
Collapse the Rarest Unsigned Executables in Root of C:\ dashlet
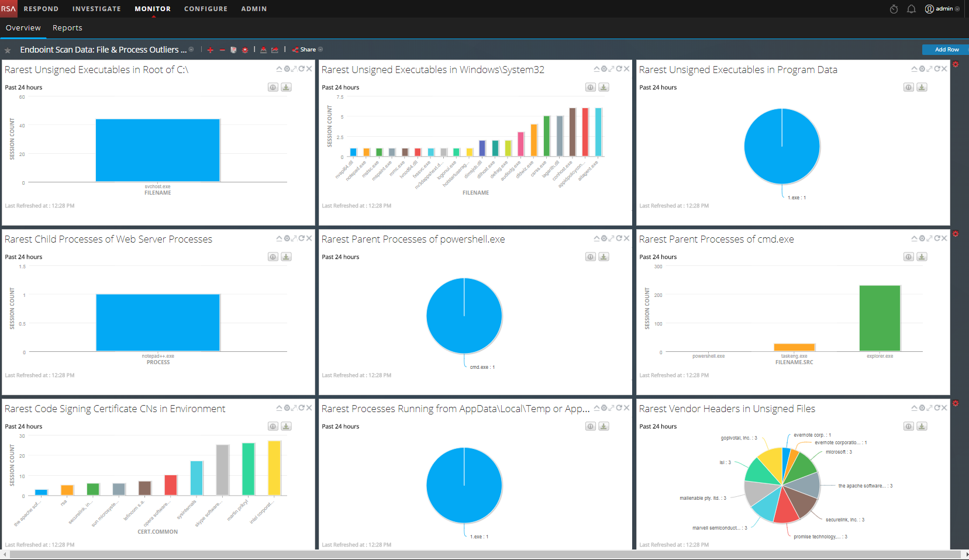[x=280, y=69]
